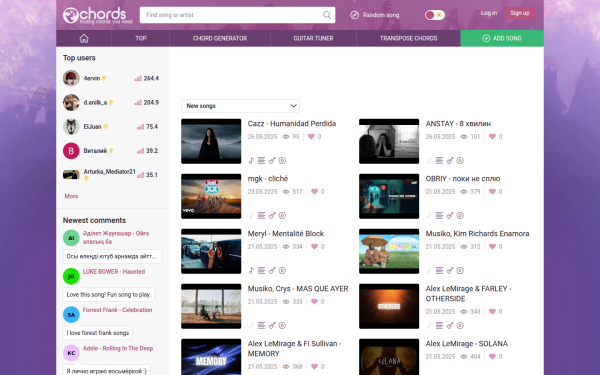Click More under Top users

pyautogui.click(x=71, y=196)
